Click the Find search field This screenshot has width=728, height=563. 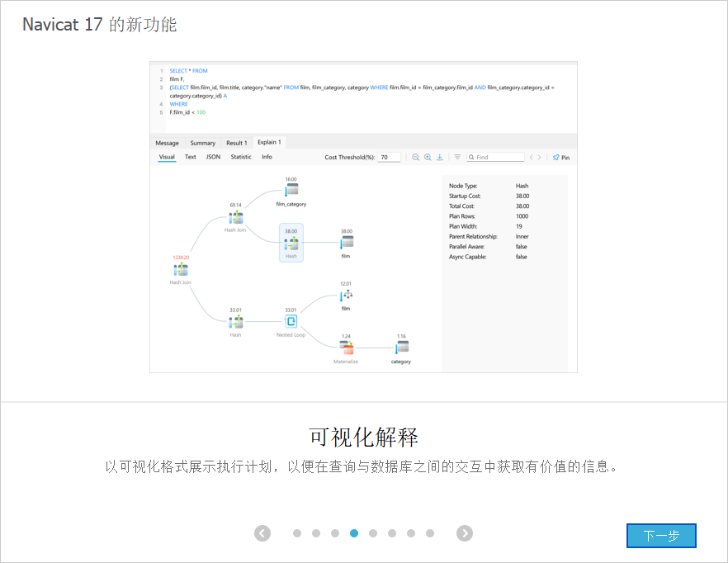(x=496, y=158)
